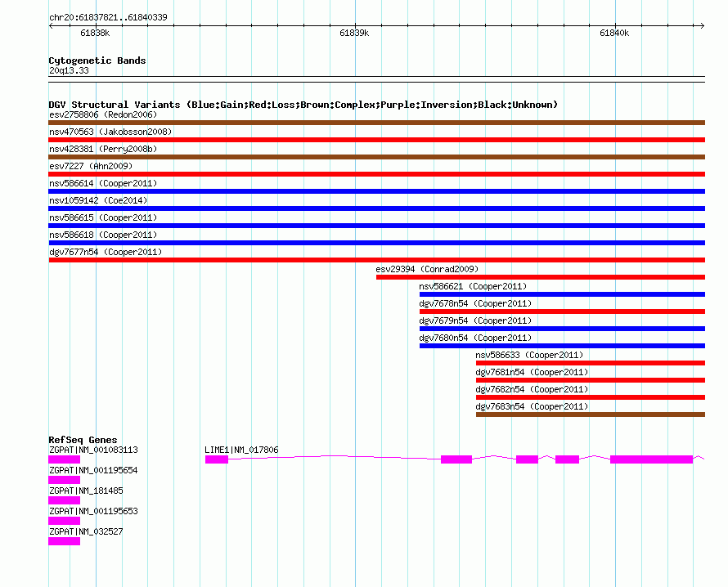The width and height of the screenshot is (728, 587).
Task: Click the ZGPAT|NM_001195654 gene label
Action: pyautogui.click(x=93, y=470)
